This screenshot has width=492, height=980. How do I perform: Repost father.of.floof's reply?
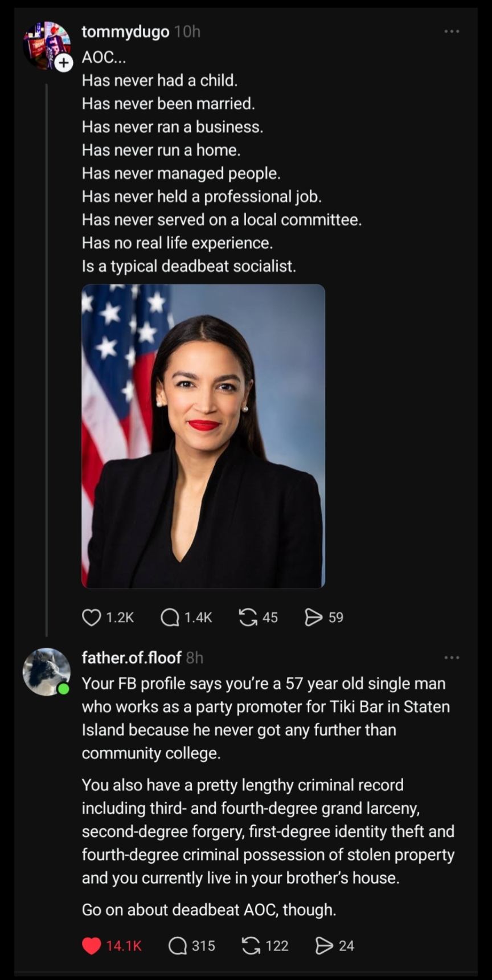[251, 946]
